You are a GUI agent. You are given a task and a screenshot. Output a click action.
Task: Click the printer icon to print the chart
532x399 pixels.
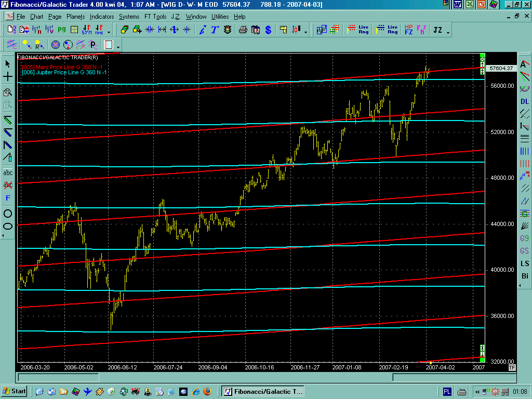(243, 30)
